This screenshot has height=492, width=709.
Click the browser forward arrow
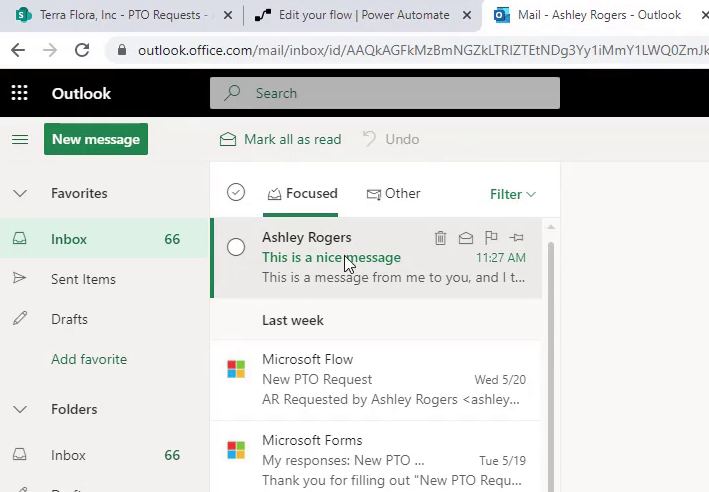pyautogui.click(x=50, y=50)
